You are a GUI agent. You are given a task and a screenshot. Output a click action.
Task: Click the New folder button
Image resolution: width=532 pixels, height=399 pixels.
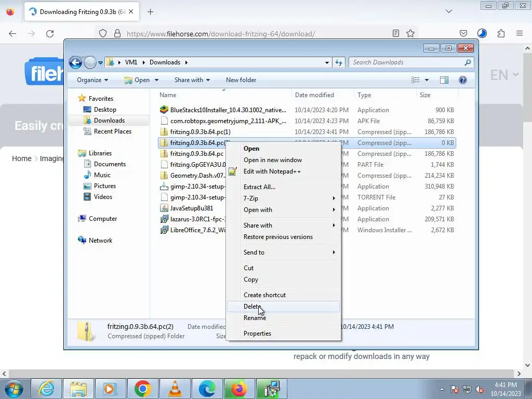241,80
